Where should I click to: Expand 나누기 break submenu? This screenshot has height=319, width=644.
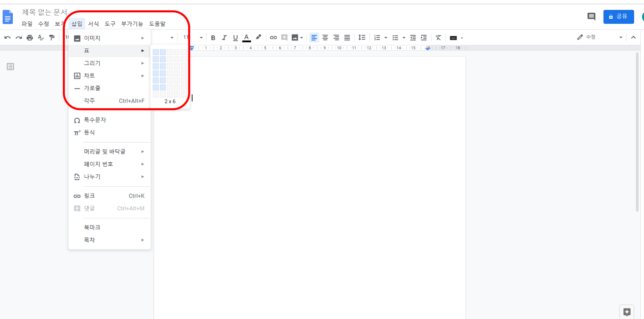110,177
